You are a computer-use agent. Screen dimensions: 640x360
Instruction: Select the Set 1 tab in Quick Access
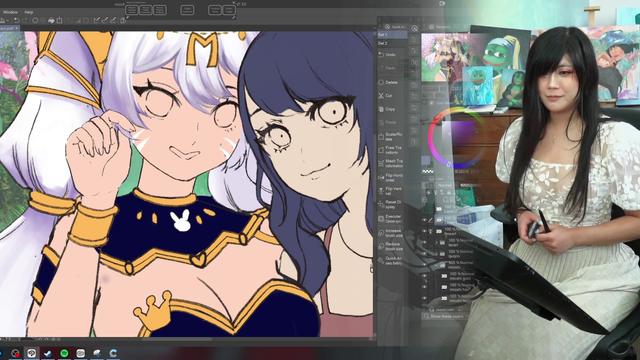392,35
